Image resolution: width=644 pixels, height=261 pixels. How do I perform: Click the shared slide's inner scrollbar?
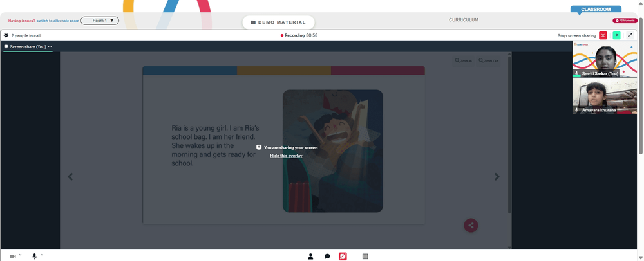click(x=509, y=135)
